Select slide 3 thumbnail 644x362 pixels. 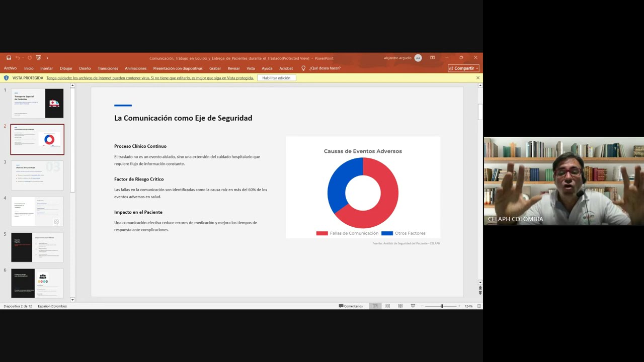tap(37, 175)
